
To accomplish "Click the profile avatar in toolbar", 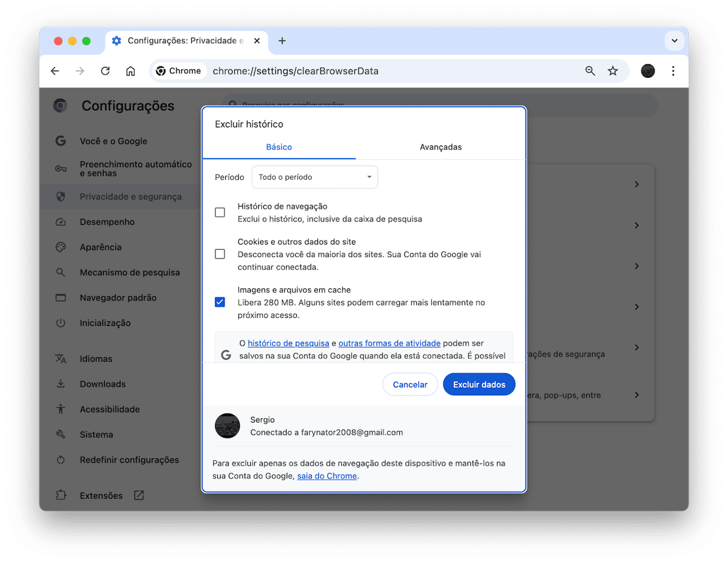I will [648, 71].
